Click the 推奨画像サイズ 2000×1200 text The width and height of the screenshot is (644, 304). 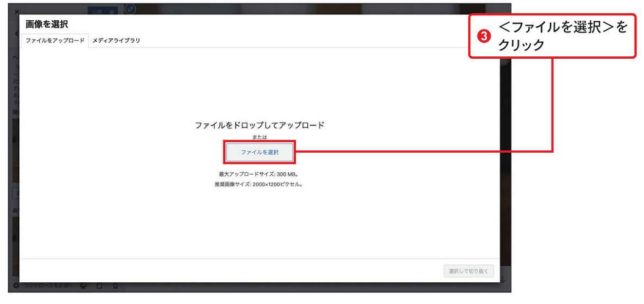[258, 185]
